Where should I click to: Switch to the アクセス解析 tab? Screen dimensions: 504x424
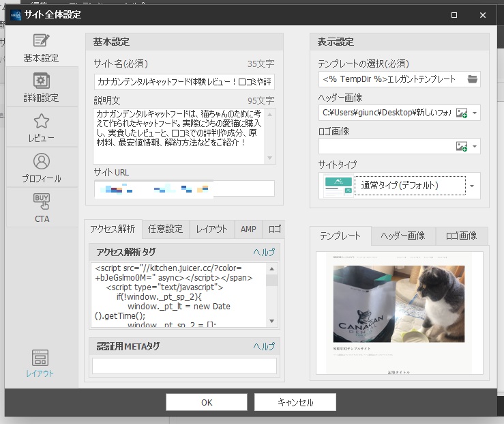click(113, 229)
